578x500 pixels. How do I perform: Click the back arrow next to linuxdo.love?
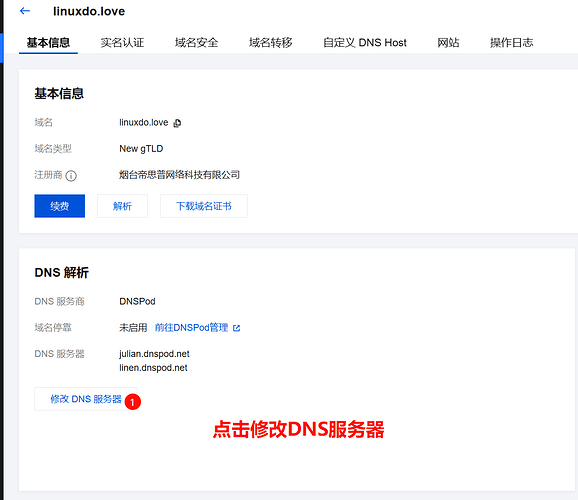pos(25,11)
